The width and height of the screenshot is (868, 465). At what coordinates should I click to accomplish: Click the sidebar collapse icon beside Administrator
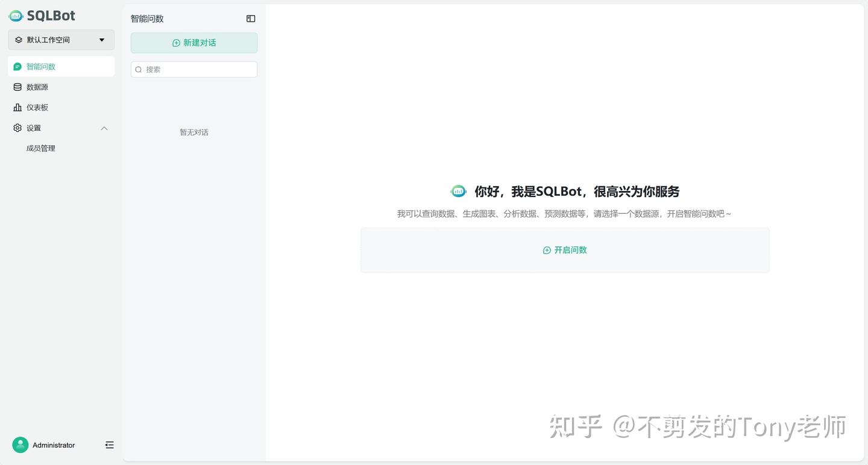click(x=109, y=445)
